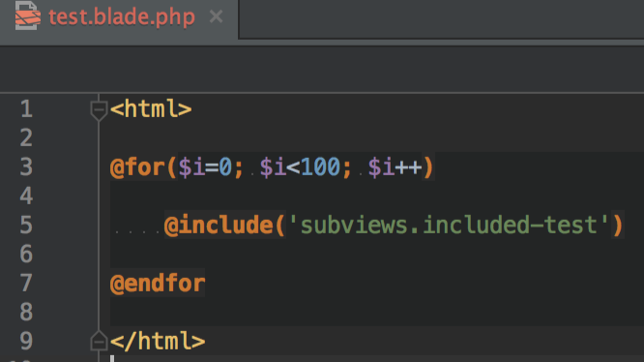The height and width of the screenshot is (362, 644).
Task: Click the empty line 2 in editor
Action: click(369, 138)
